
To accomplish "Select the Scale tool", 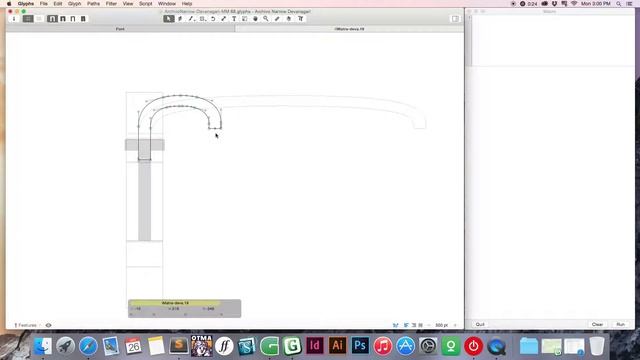I will coord(223,19).
